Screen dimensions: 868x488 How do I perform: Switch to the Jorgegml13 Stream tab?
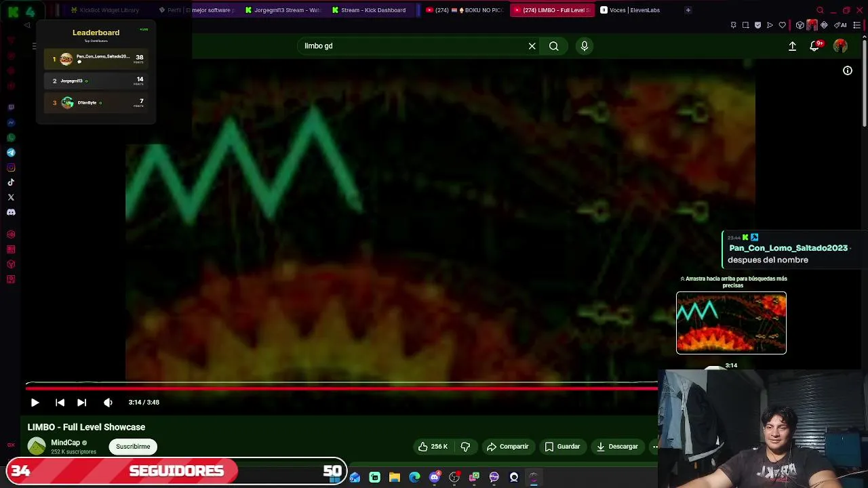point(283,10)
